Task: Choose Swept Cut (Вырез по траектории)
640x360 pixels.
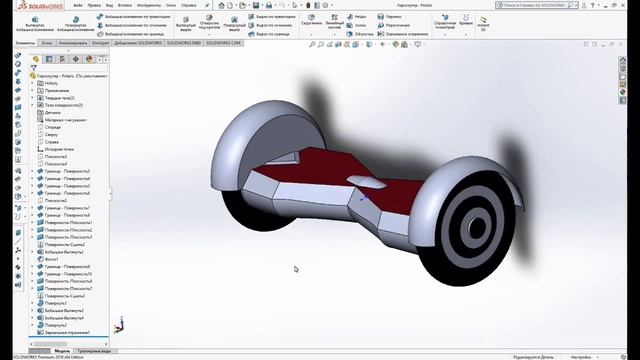Action: [272, 17]
